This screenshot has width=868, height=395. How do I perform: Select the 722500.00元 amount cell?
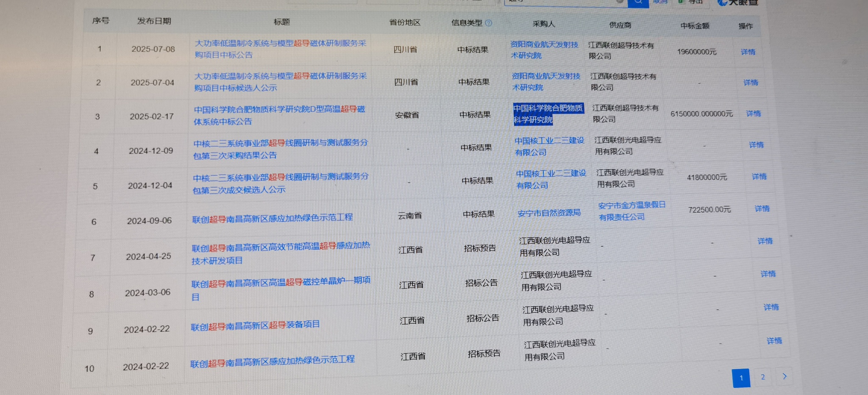pyautogui.click(x=709, y=210)
